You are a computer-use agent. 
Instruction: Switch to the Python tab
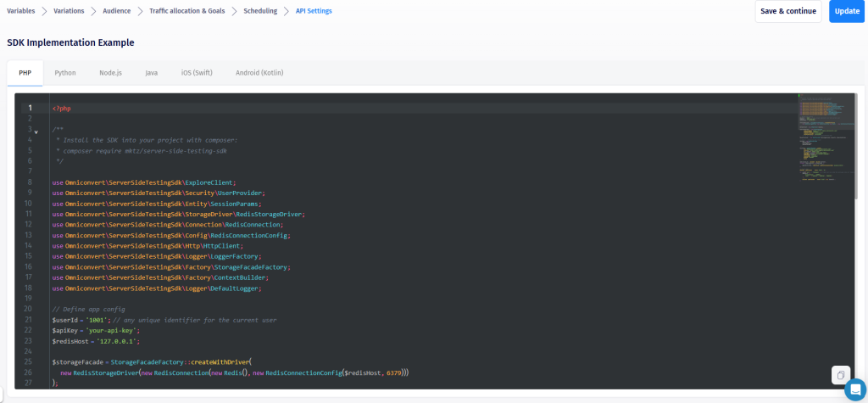[x=65, y=73]
